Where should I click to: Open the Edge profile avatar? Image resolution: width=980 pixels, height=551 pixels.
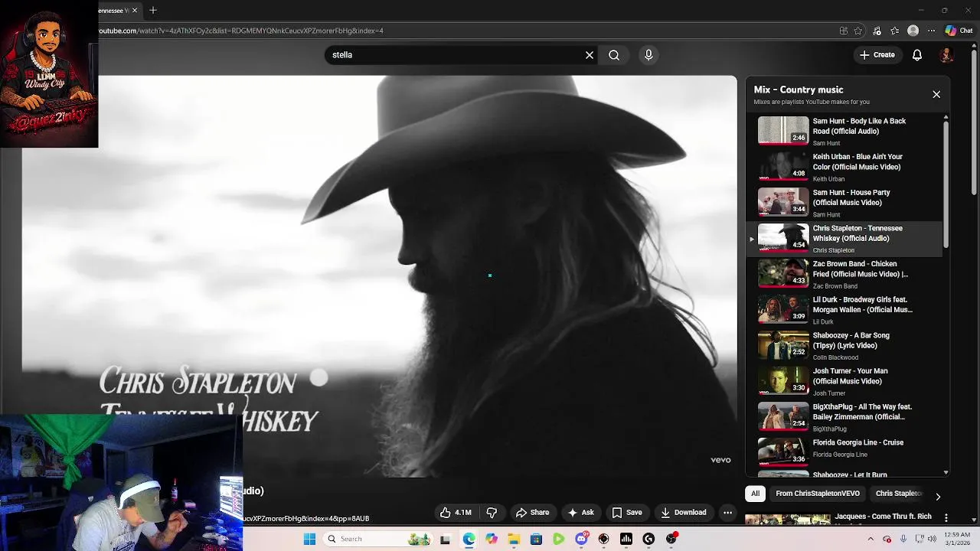point(913,31)
